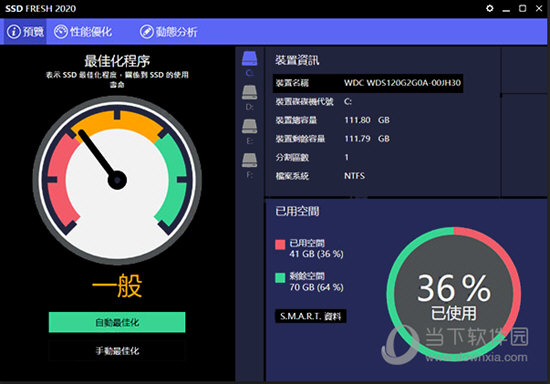The image size is (550, 384).
Task: Click the 最佳化程序 heading
Action: point(117,61)
